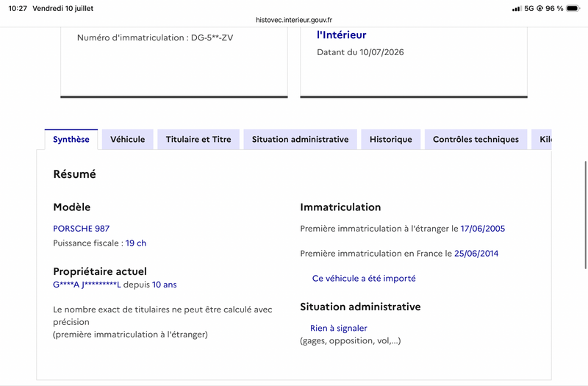Click the 19 ch fiscal power value

point(136,243)
